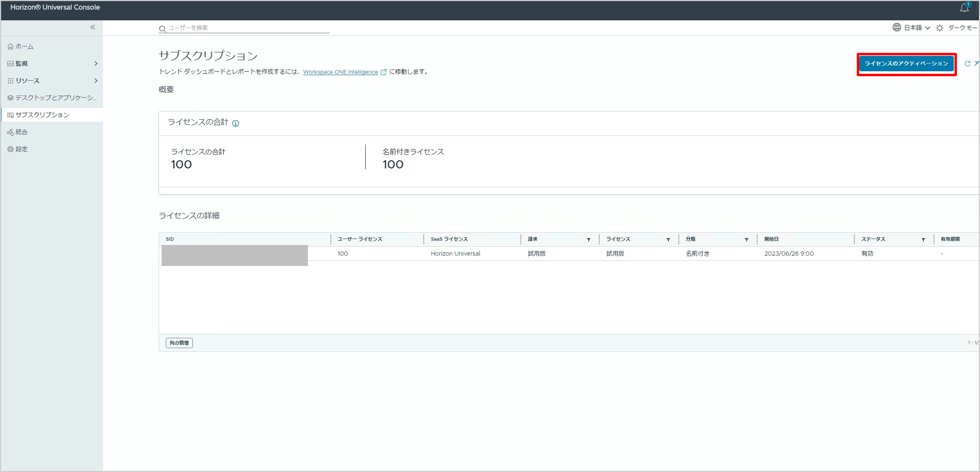The width and height of the screenshot is (980, 472).
Task: Click the info icon beside ライセンスの合計
Action: pos(235,123)
